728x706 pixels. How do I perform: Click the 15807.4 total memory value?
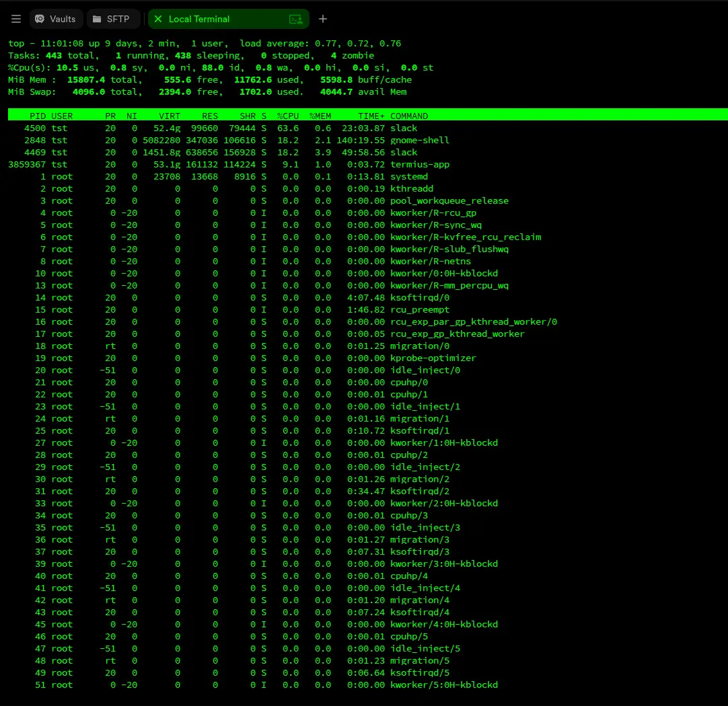pyautogui.click(x=86, y=80)
